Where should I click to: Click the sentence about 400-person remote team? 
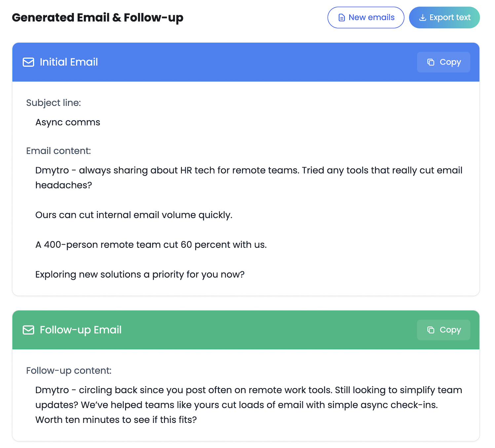(x=151, y=244)
